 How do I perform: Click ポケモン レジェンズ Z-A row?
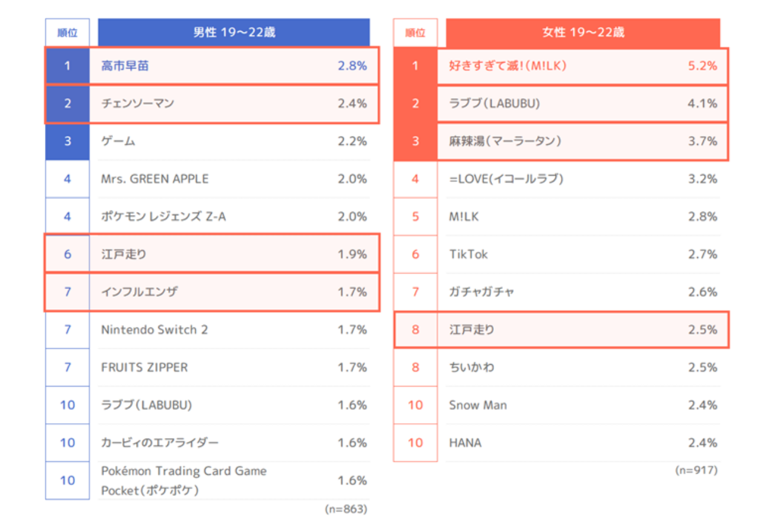(x=163, y=216)
